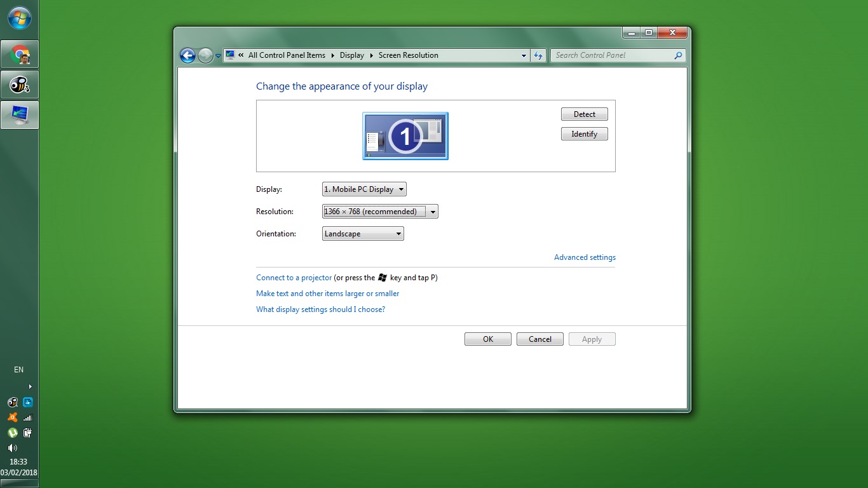Open the Orientation Landscape dropdown
The width and height of the screenshot is (868, 488).
click(363, 234)
